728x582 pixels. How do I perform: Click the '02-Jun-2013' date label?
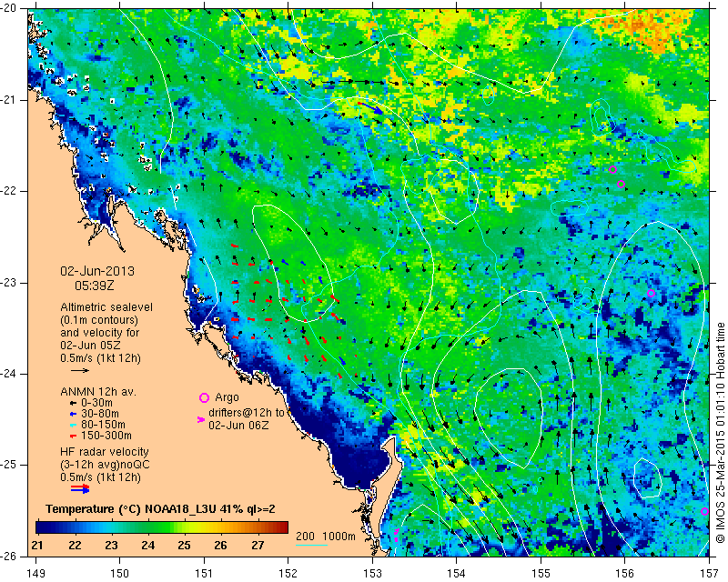97,271
